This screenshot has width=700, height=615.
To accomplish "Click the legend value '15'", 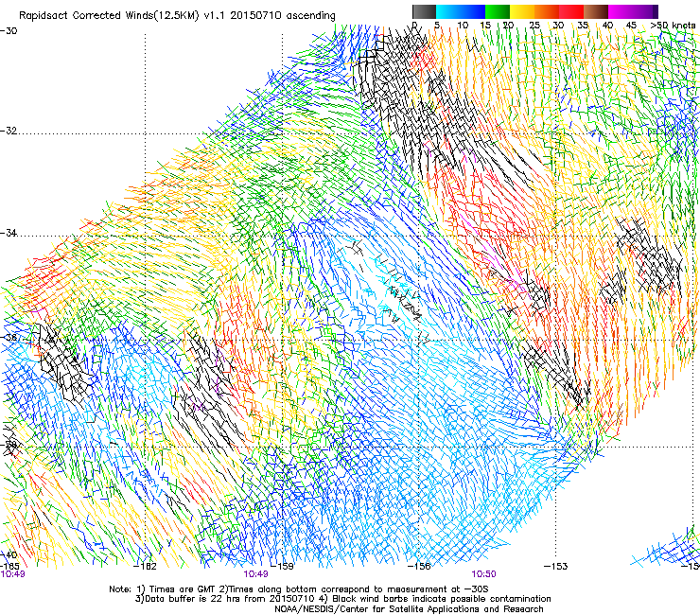I will click(485, 25).
